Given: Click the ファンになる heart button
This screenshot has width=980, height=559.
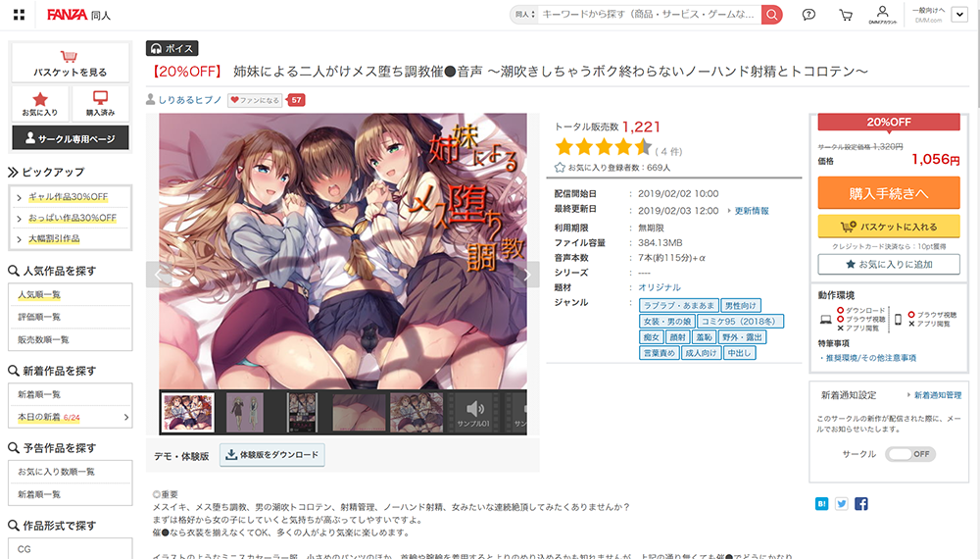Looking at the screenshot, I should (255, 100).
